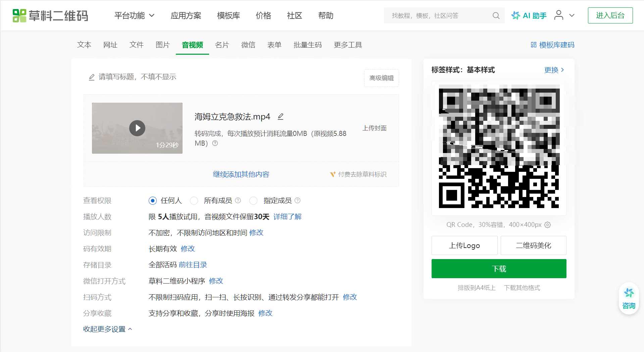Switch to the 批量生码 tab
644x352 pixels.
pyautogui.click(x=307, y=45)
